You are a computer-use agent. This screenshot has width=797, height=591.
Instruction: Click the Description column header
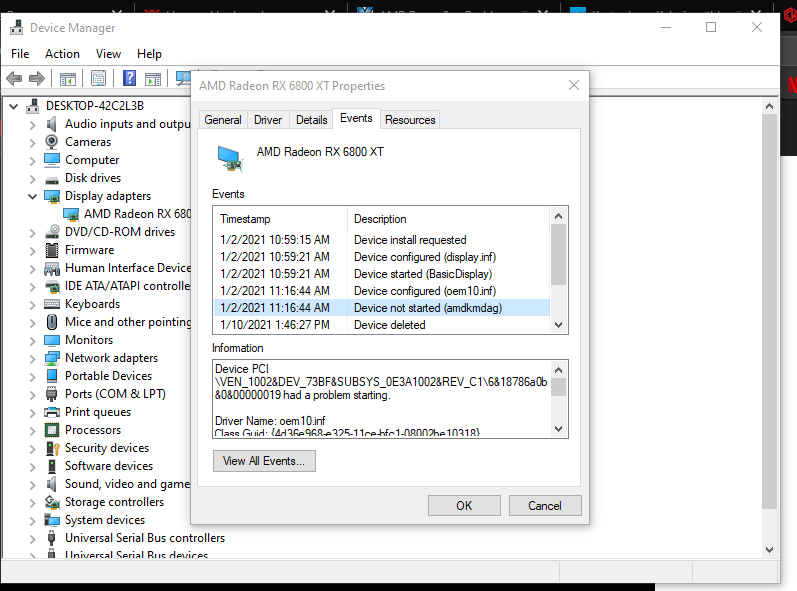449,219
